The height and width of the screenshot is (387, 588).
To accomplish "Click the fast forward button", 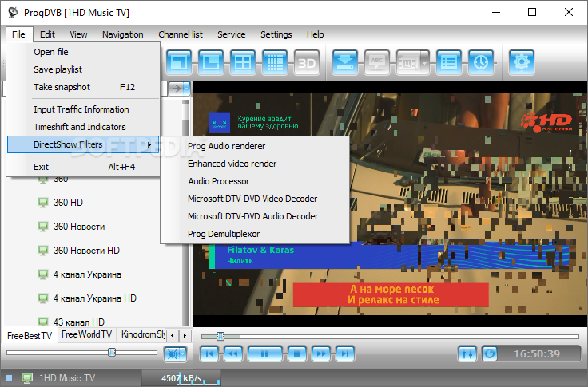I will 321,353.
